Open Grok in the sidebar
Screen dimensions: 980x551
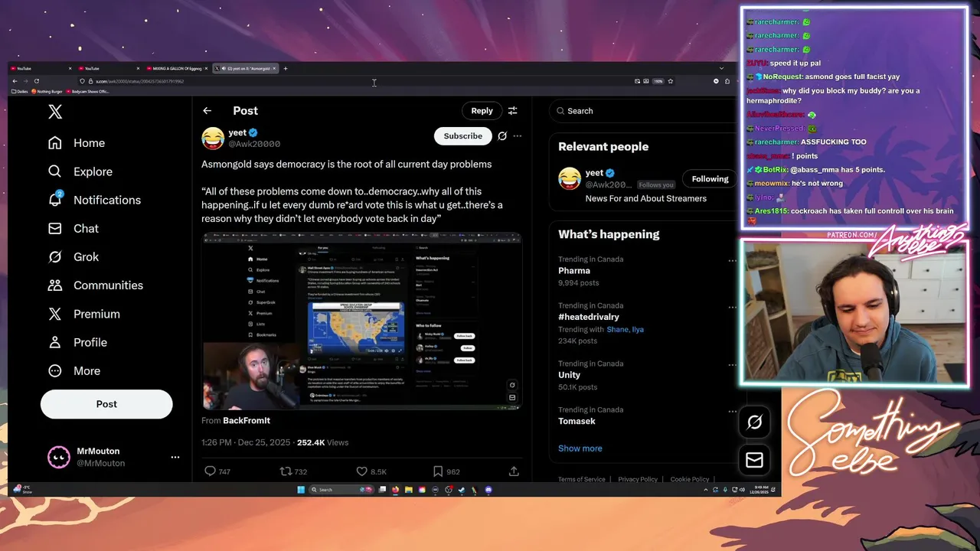(x=73, y=256)
